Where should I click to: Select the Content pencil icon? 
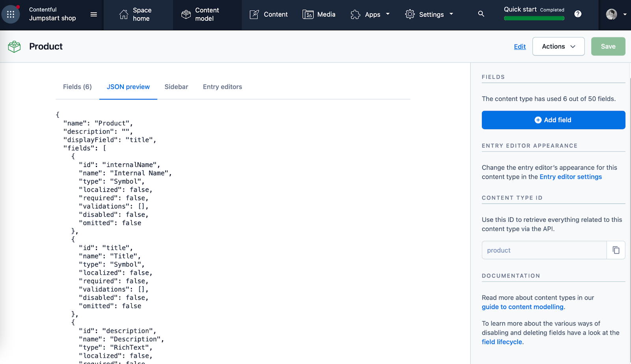pyautogui.click(x=254, y=14)
